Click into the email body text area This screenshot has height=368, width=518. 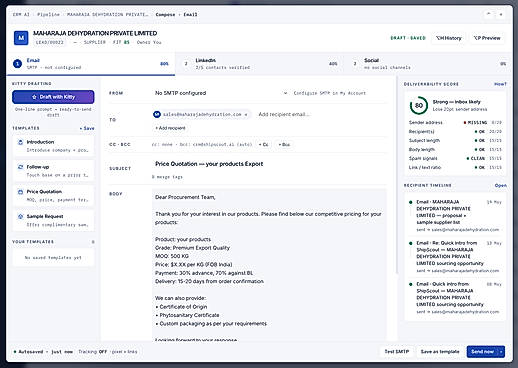269,265
